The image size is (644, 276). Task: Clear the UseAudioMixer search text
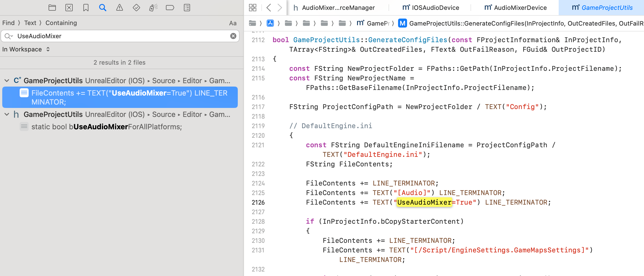click(233, 36)
